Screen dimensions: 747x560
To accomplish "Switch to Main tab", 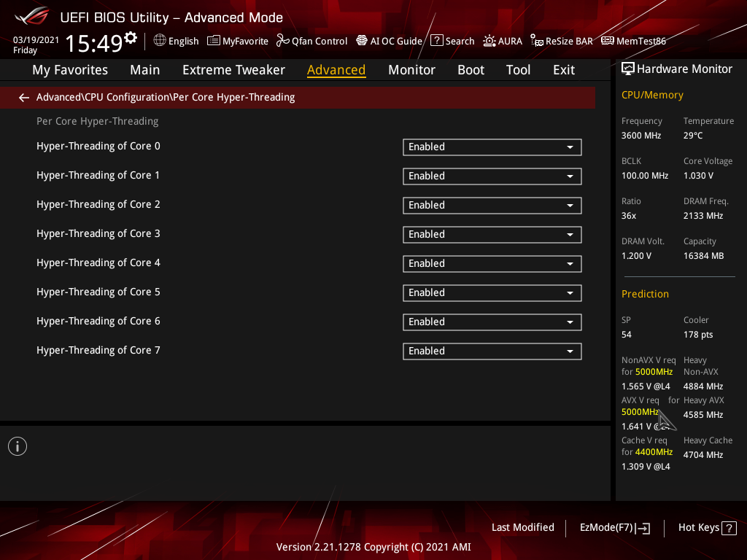I will 145,70.
